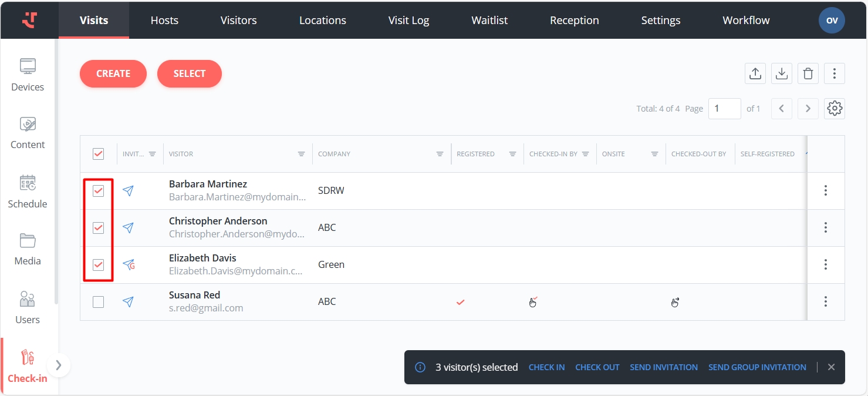The width and height of the screenshot is (868, 396).
Task: Uncheck Barbara Martinez's checkbox
Action: pos(98,191)
